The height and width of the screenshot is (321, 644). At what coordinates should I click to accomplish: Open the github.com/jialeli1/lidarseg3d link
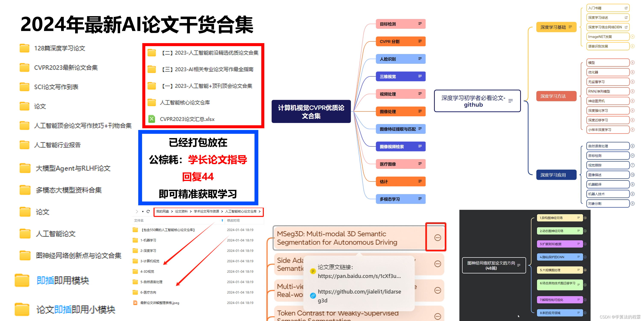[x=359, y=292]
